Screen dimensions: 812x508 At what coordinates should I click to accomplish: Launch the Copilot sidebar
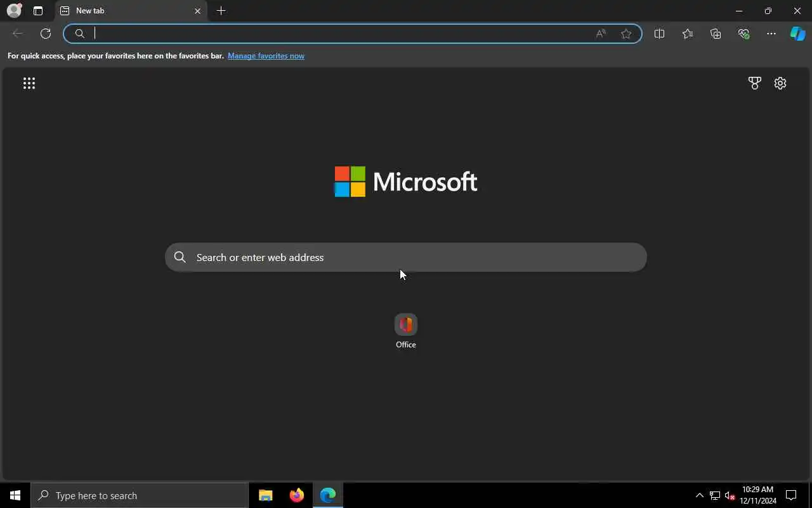point(797,34)
